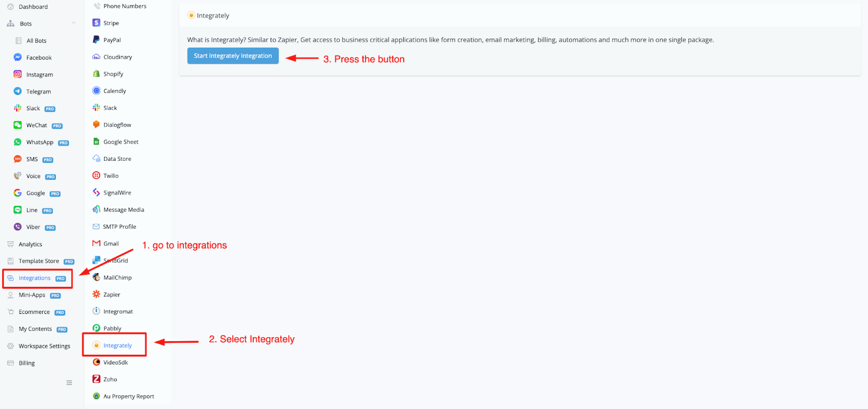Open the SignalWire icon

pyautogui.click(x=97, y=192)
